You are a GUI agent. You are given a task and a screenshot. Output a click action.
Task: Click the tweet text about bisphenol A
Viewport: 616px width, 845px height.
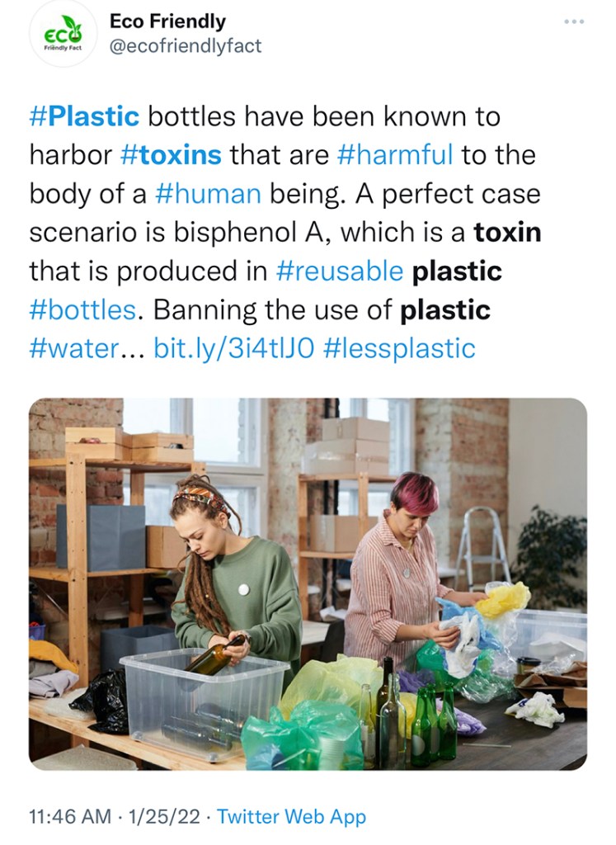(284, 232)
